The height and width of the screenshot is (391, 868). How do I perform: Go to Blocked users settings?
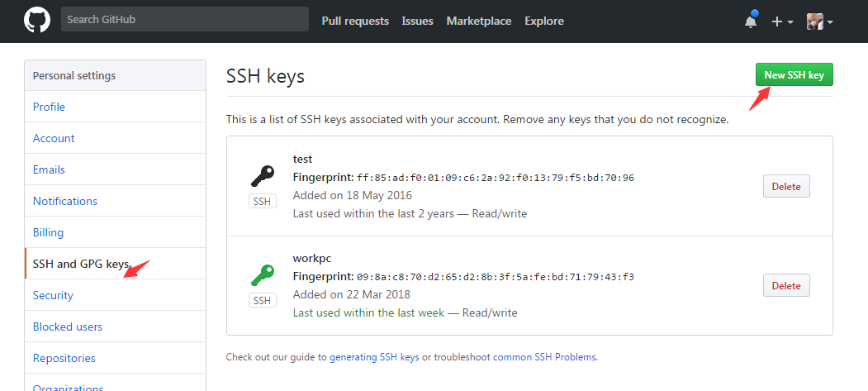(x=68, y=327)
